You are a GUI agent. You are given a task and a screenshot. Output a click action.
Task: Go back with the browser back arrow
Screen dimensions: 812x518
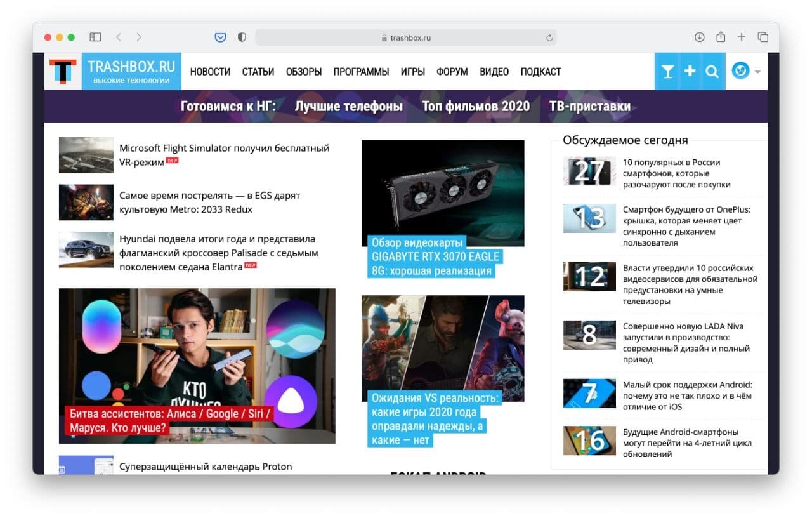[x=119, y=37]
